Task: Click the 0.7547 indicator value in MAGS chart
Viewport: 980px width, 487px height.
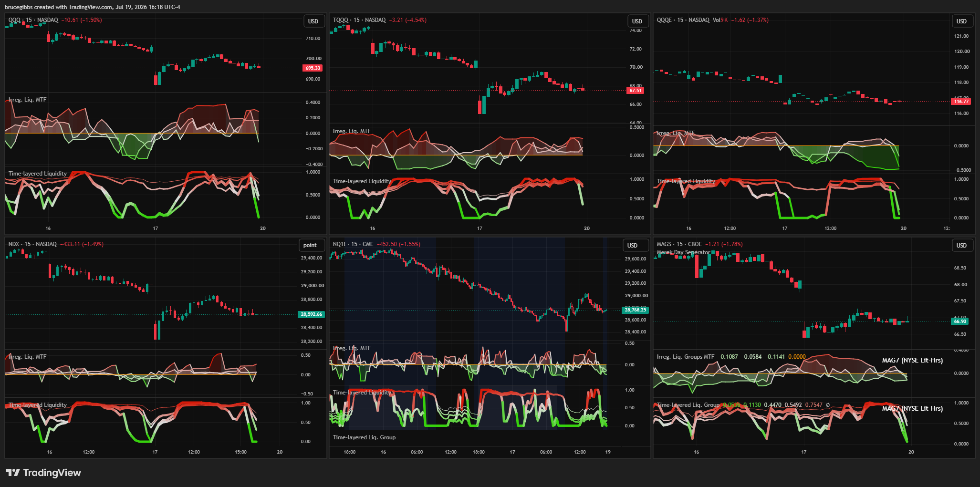Action: click(x=813, y=405)
